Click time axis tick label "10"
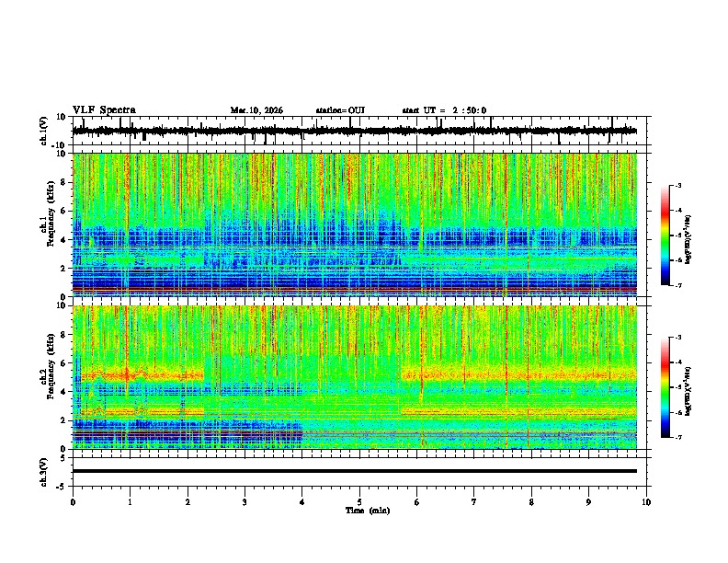The image size is (728, 563). pyautogui.click(x=646, y=502)
